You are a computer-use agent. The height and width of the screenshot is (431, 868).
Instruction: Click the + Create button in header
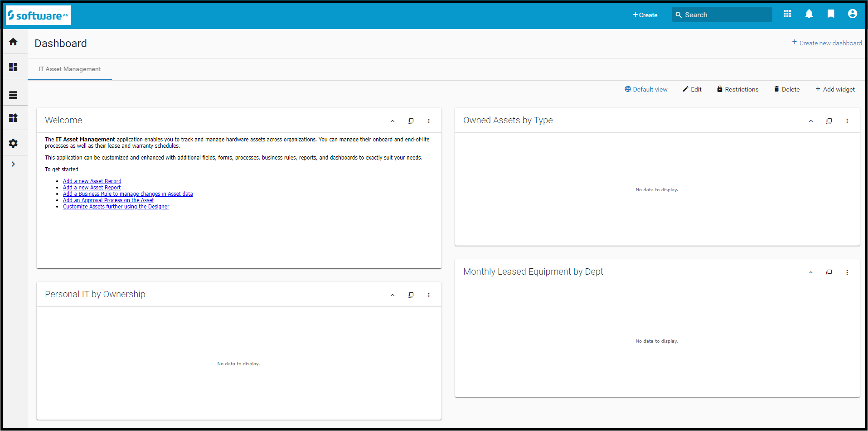[x=645, y=15]
